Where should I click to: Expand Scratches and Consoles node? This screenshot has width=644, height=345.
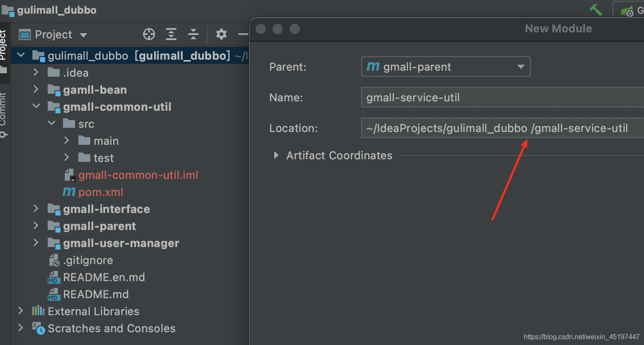click(21, 328)
